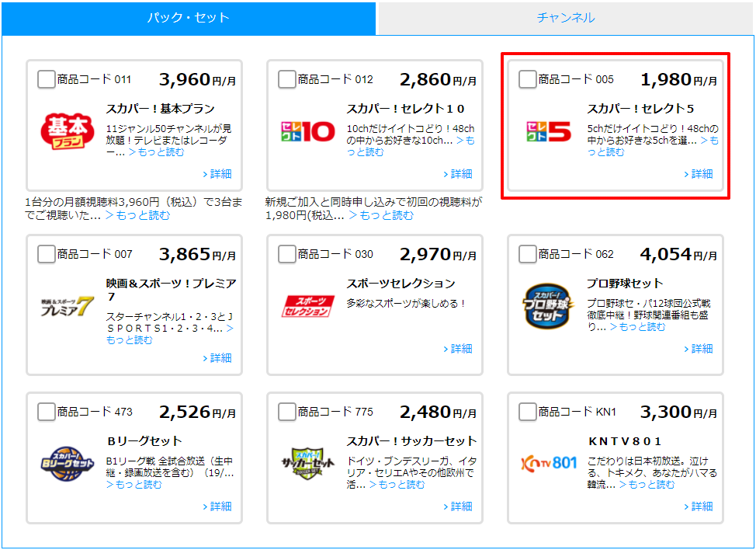Check the box for 商品コード 005
Viewport: 756px width, 550px height.
point(528,79)
